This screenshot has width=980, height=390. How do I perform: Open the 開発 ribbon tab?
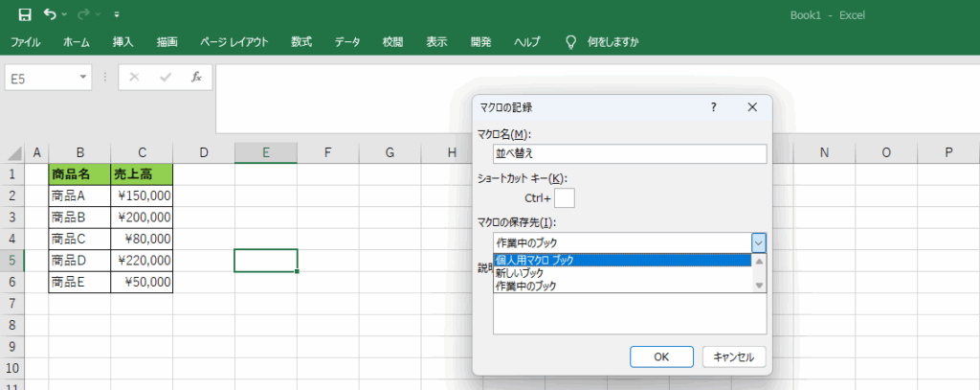pyautogui.click(x=480, y=42)
